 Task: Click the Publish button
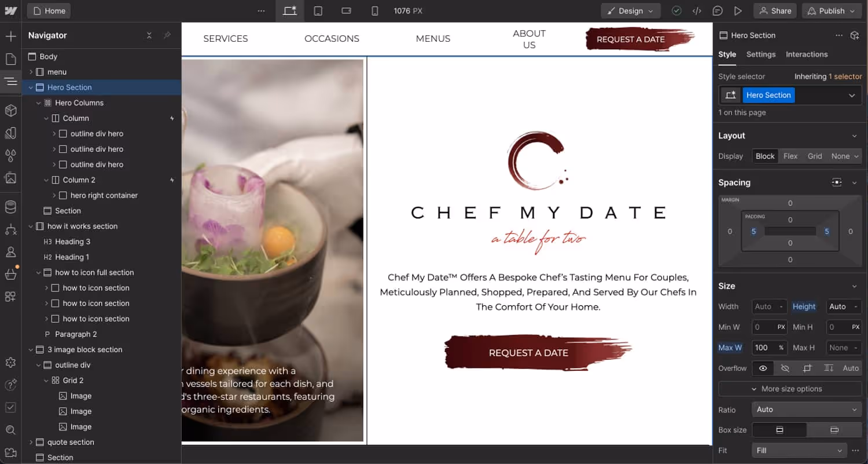point(831,11)
